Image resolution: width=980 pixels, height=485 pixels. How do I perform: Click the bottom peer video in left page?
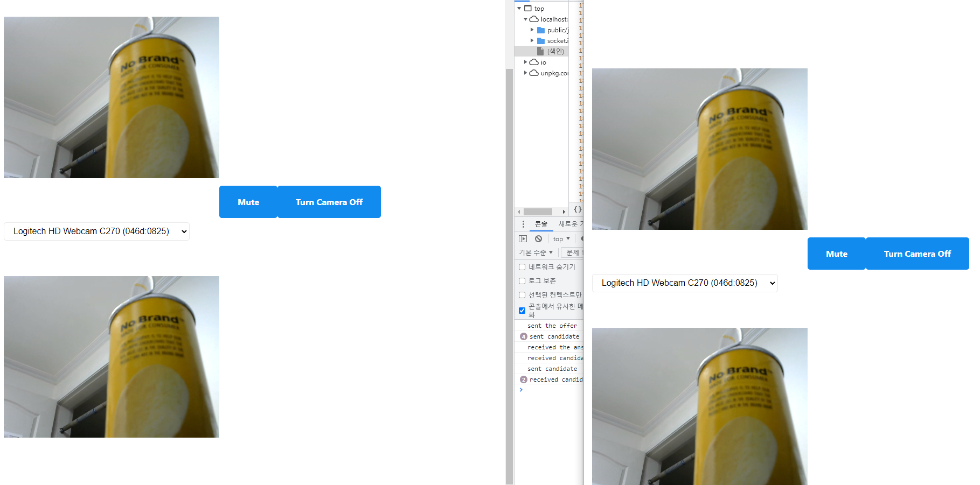click(x=112, y=357)
